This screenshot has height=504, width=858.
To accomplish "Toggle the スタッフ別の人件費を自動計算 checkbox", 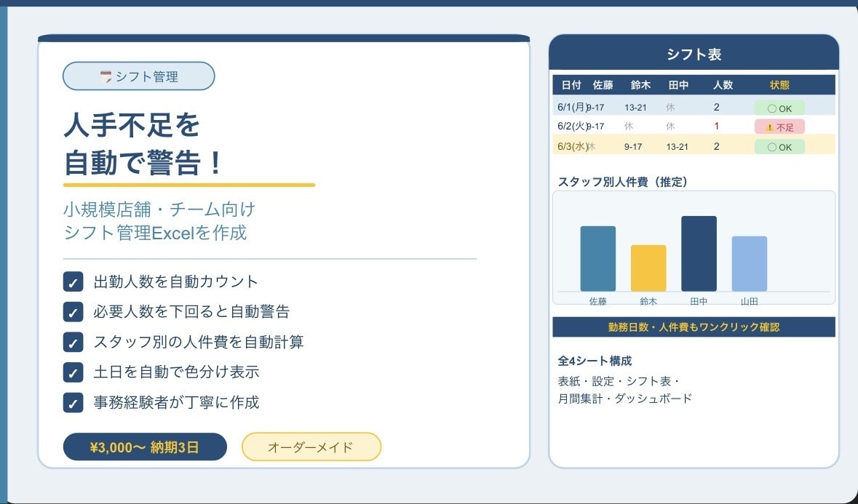I will (74, 343).
